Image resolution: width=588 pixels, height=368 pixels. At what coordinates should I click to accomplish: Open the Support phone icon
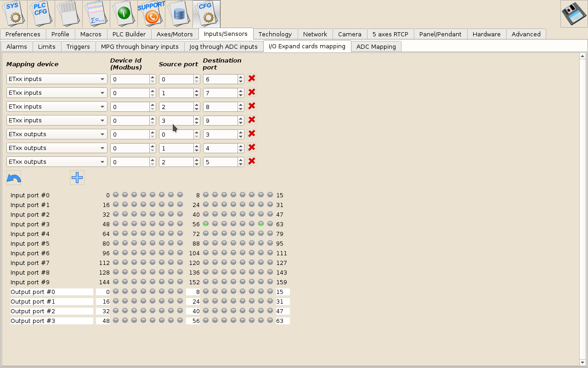pos(152,14)
